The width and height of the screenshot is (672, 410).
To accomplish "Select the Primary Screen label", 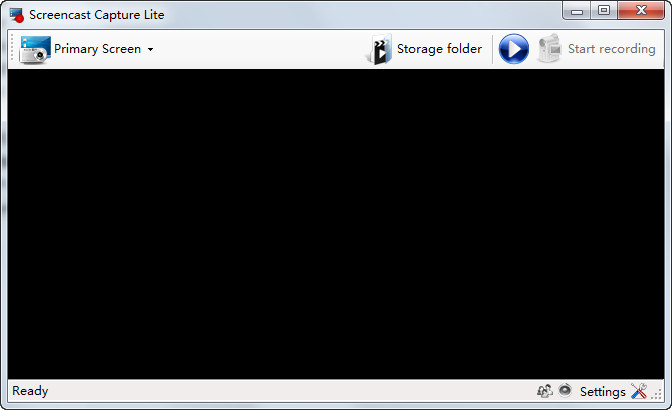I will pyautogui.click(x=97, y=49).
